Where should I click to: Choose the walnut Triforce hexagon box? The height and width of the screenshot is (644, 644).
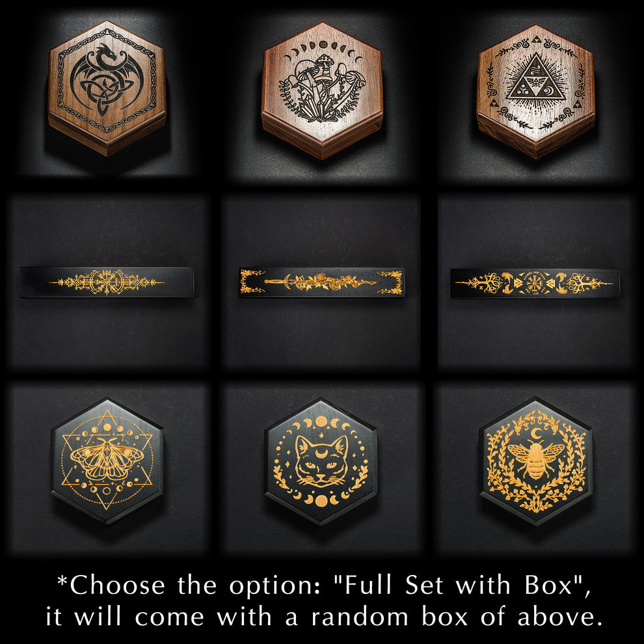[x=536, y=91]
